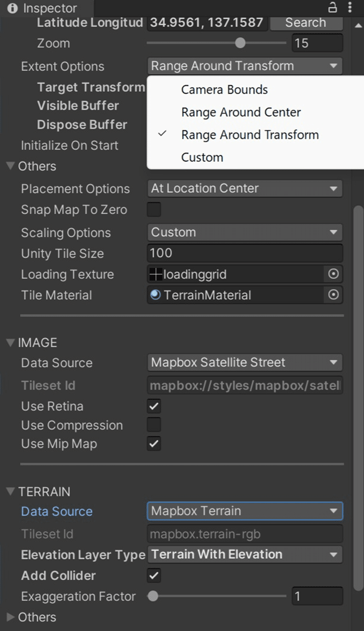Enable Snap Map To Zero

pyautogui.click(x=154, y=209)
